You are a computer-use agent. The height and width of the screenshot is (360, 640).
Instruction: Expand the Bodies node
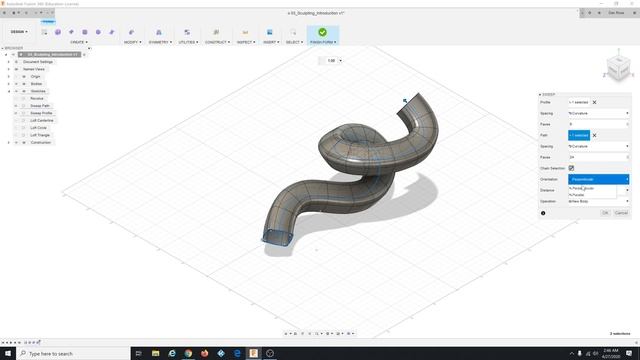pyautogui.click(x=9, y=84)
